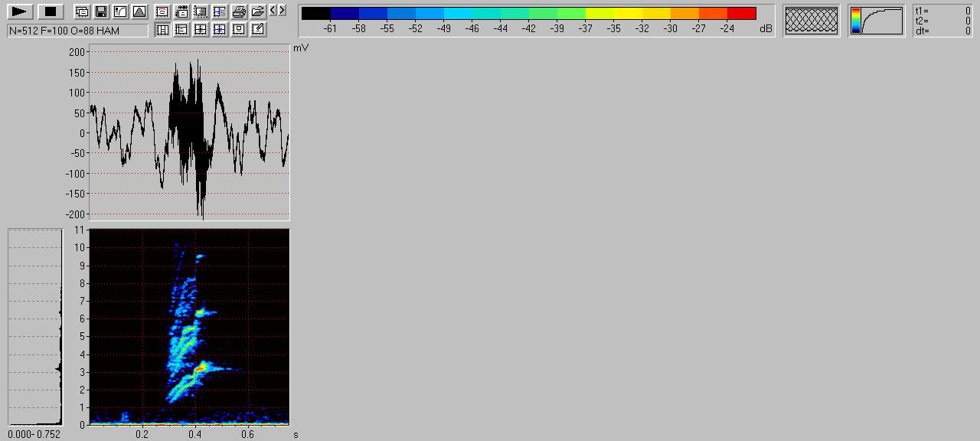Click the bell-shaped window function icon

139,11
